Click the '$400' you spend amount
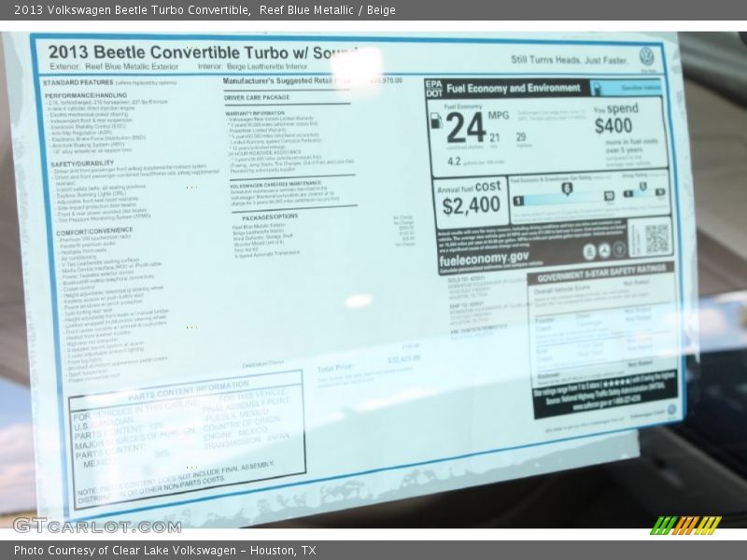 coord(613,126)
